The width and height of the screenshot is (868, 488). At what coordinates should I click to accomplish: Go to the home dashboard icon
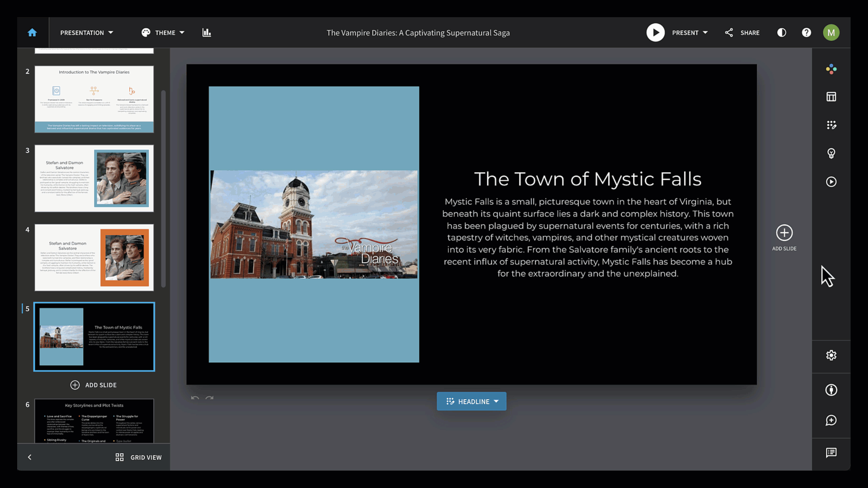32,33
